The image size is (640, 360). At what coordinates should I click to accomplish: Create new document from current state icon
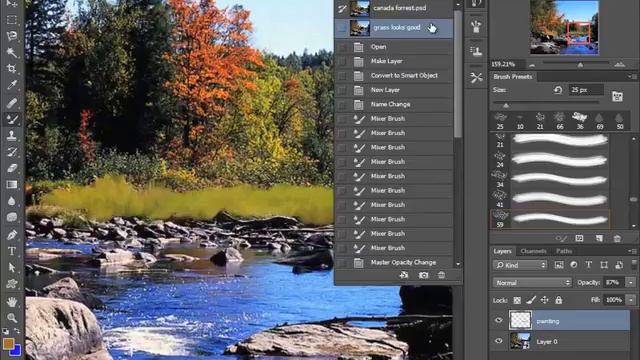[x=404, y=276]
